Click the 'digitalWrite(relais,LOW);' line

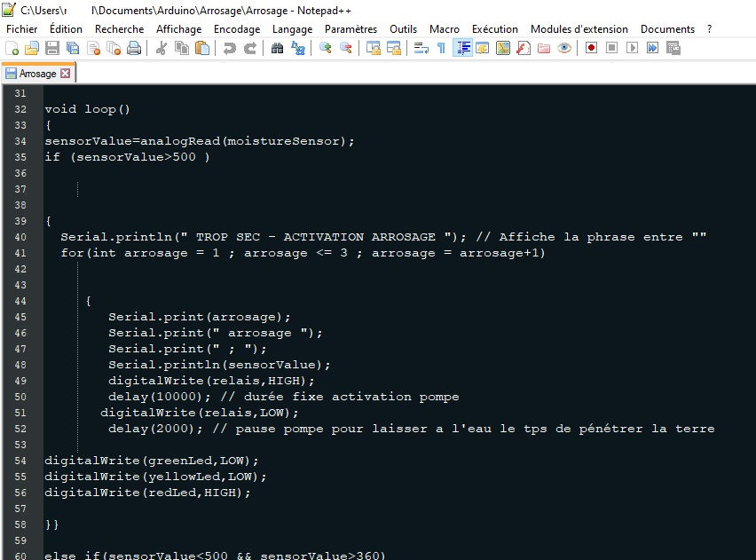[200, 413]
